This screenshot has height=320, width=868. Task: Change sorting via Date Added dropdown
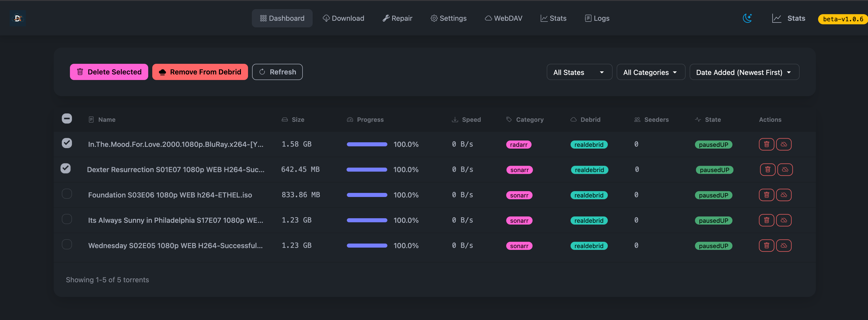[744, 72]
